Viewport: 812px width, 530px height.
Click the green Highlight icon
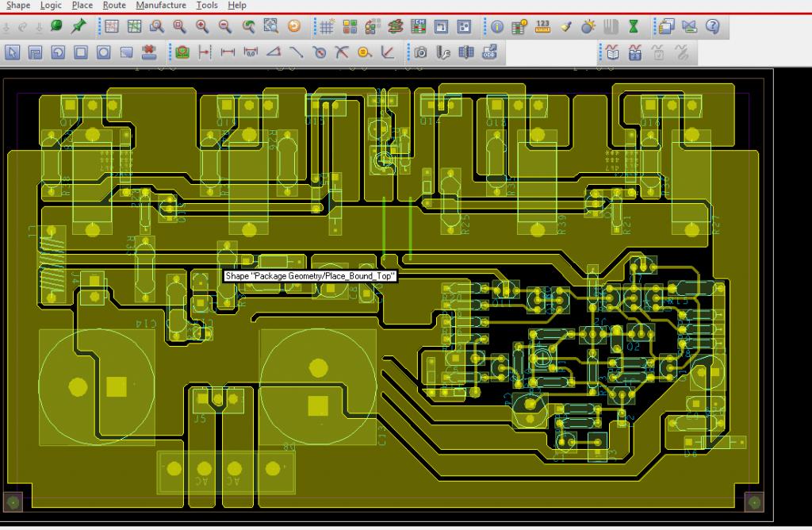(x=56, y=26)
